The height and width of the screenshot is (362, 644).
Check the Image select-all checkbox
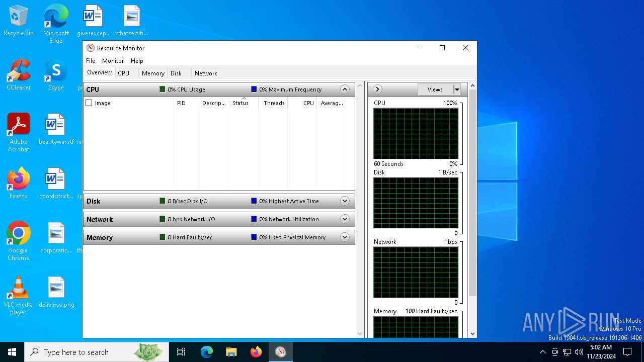coord(89,103)
